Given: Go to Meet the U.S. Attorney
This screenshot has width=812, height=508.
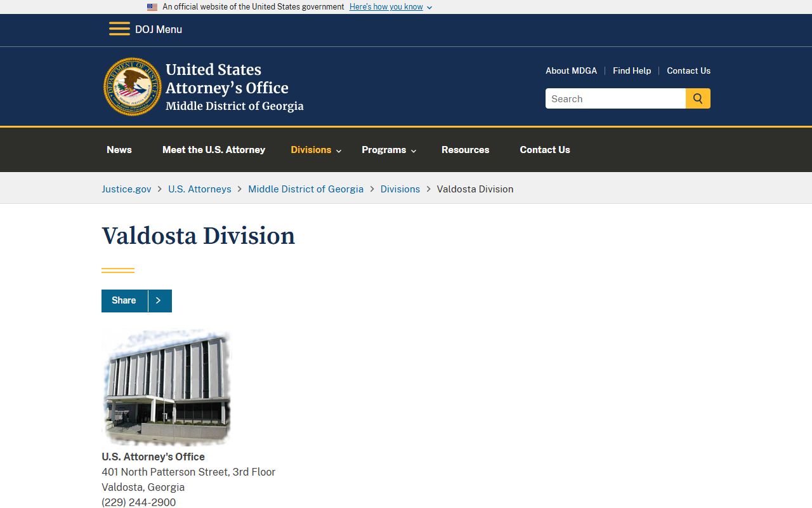Looking at the screenshot, I should [214, 150].
